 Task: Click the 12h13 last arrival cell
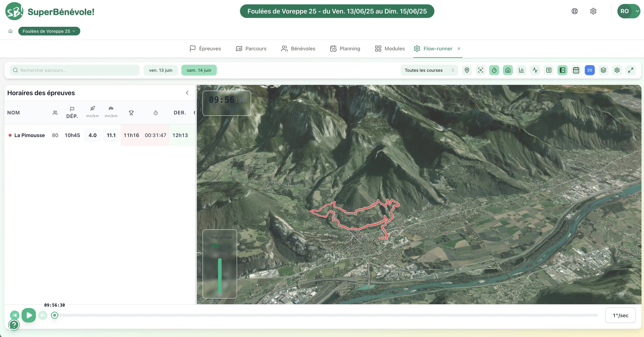[x=180, y=135]
